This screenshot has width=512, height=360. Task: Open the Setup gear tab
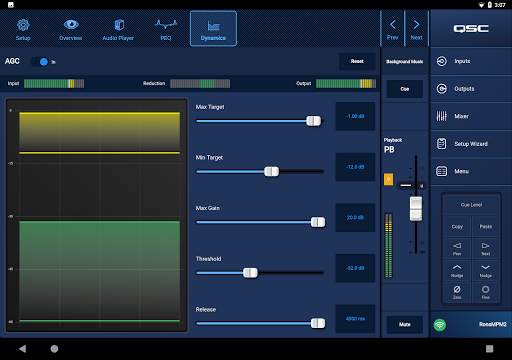click(x=23, y=29)
